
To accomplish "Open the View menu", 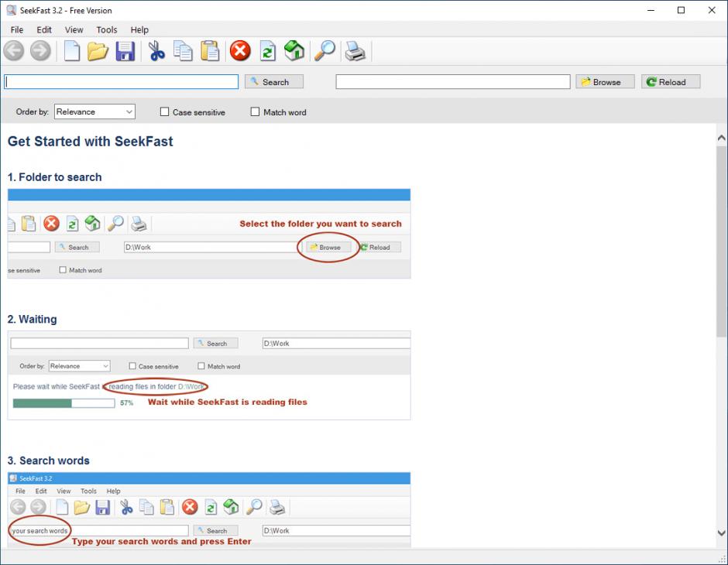I will 74,30.
